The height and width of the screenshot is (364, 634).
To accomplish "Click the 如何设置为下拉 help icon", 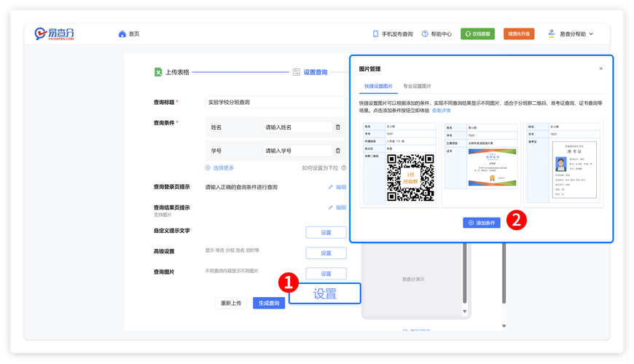I will coord(344,167).
